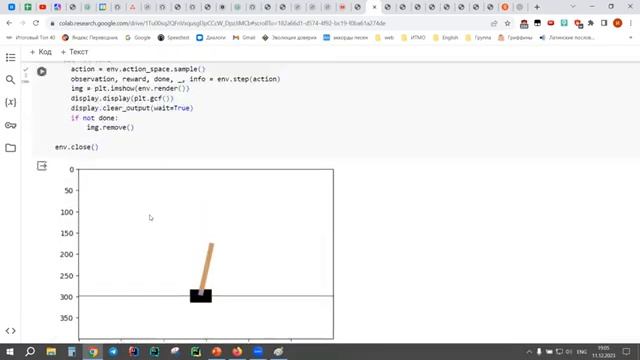Open the Chrome three-dot menu
The image size is (640, 360).
coord(631,23)
